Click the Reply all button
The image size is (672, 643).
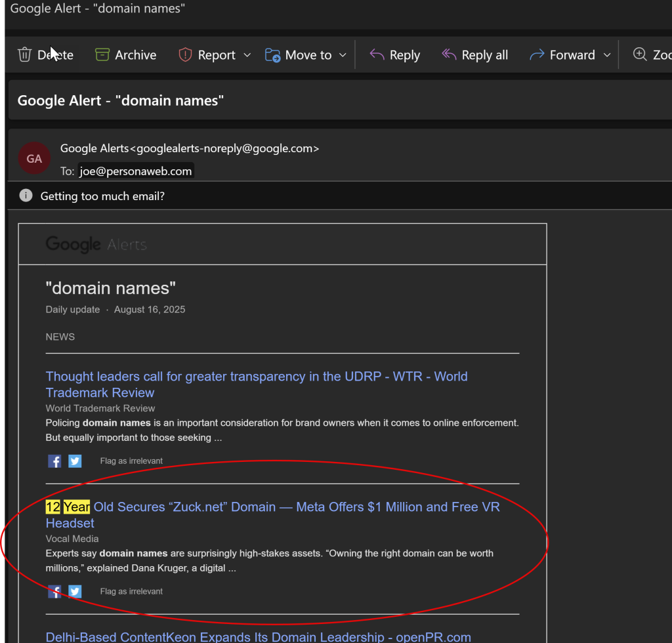(475, 55)
